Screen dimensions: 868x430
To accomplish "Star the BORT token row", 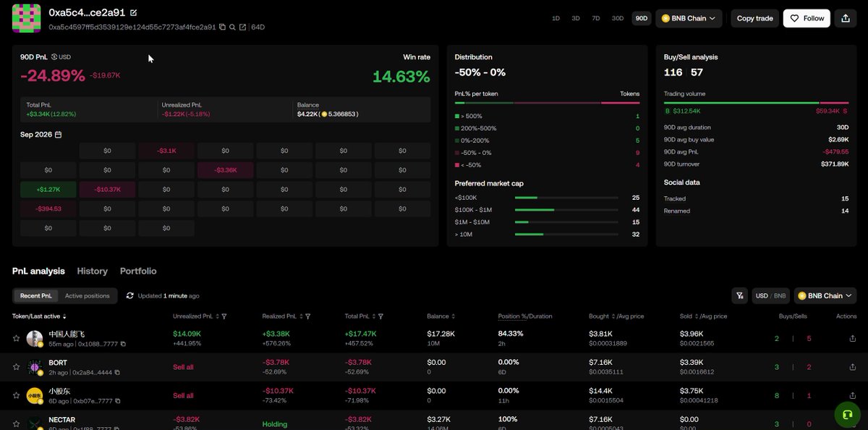I will click(16, 367).
